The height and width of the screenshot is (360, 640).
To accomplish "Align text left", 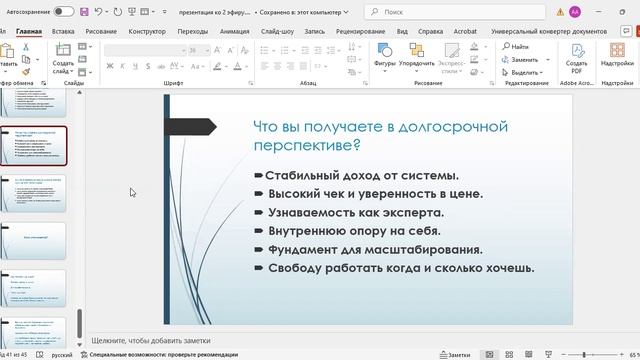I will [264, 66].
